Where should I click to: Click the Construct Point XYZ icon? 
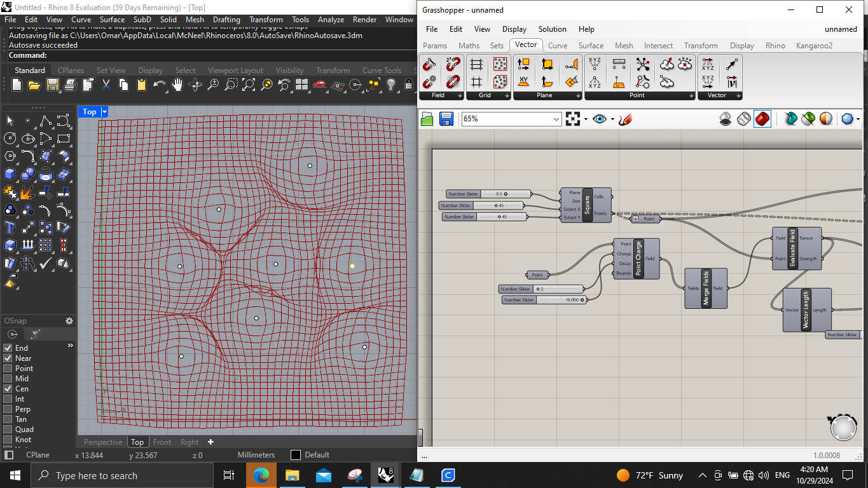click(x=595, y=64)
